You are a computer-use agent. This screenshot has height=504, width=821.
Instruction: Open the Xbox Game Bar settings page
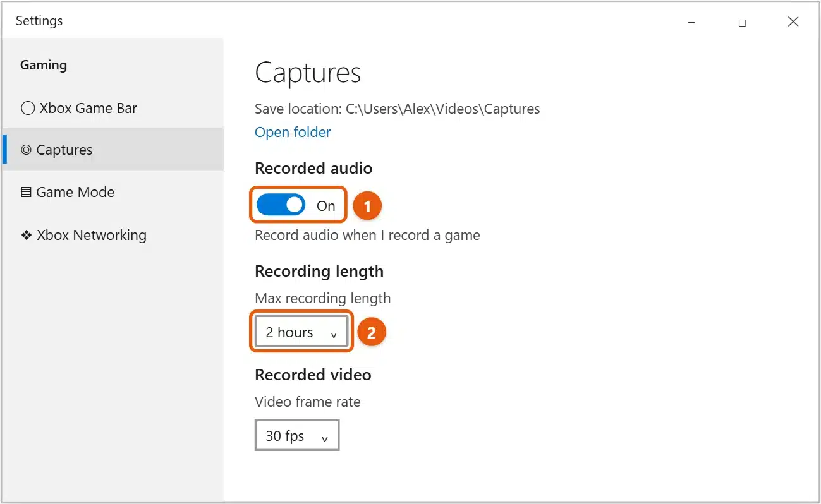(x=112, y=108)
